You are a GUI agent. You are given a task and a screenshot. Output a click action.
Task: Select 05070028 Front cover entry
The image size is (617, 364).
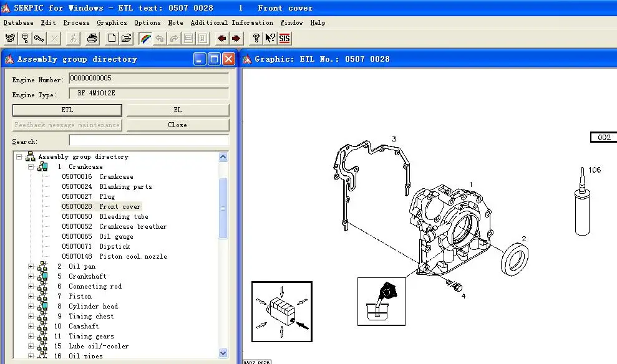pyautogui.click(x=101, y=207)
